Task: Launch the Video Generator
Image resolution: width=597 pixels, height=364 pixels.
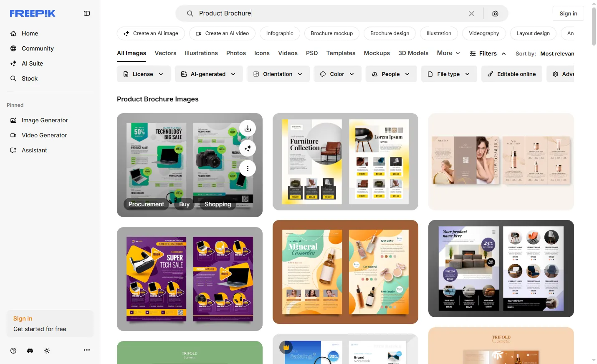Action: tap(44, 135)
